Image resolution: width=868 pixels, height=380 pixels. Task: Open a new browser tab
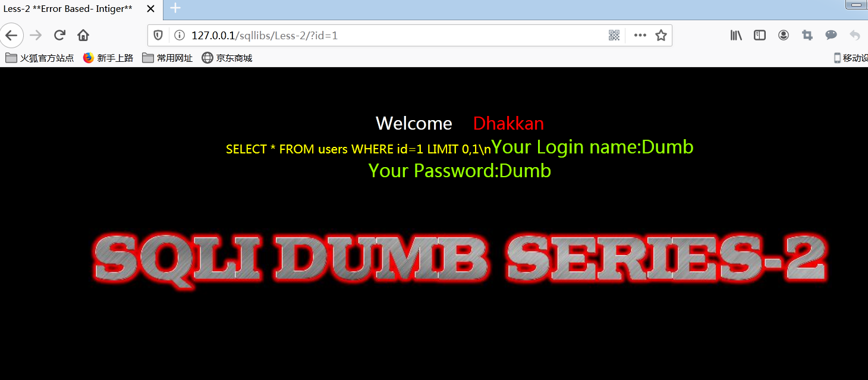[x=175, y=8]
